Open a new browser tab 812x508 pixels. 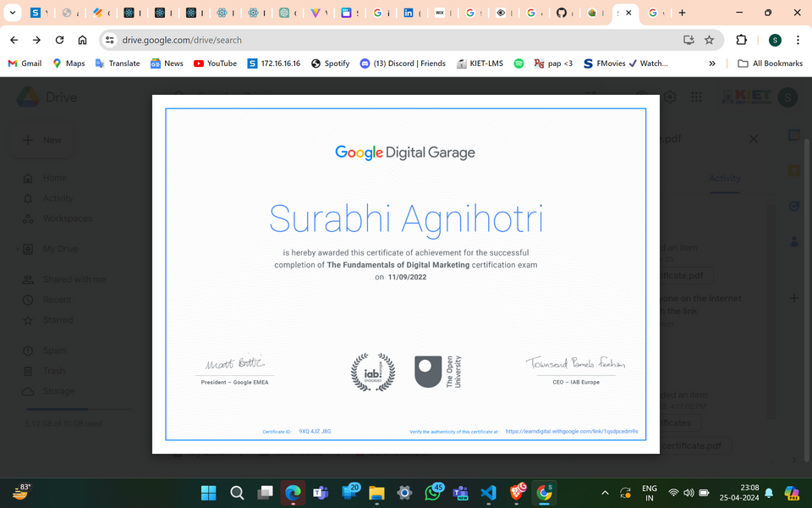click(x=682, y=13)
